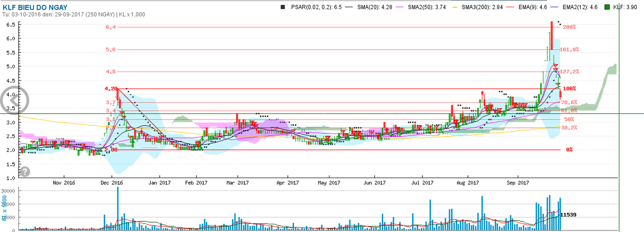This screenshot has width=644, height=232.
Task: Click the 11539 volume value label
Action: [569, 215]
